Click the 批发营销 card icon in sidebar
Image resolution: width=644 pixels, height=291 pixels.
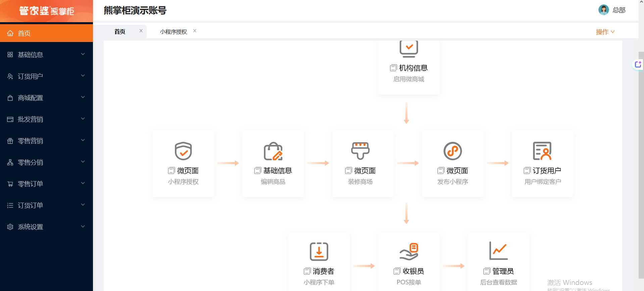pos(10,119)
